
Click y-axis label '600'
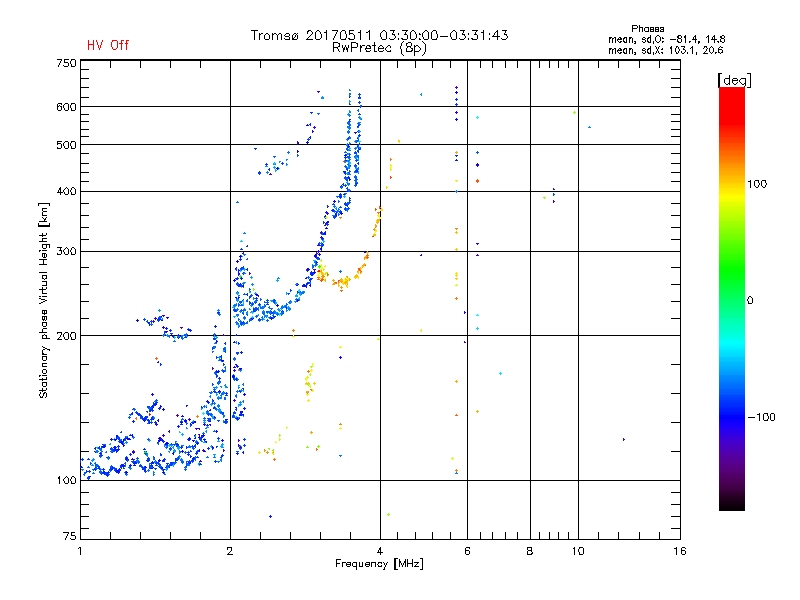pos(66,107)
